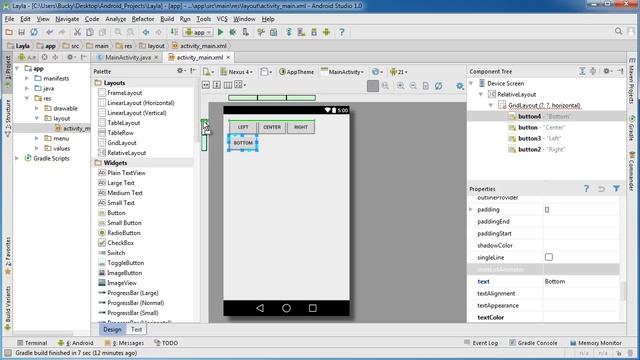Click Component Tree settings gear icon

607,71
